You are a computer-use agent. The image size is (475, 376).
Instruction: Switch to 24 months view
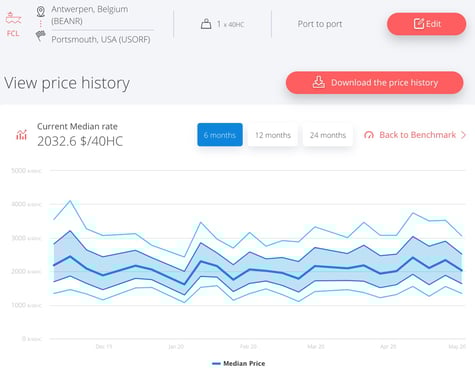pos(328,135)
